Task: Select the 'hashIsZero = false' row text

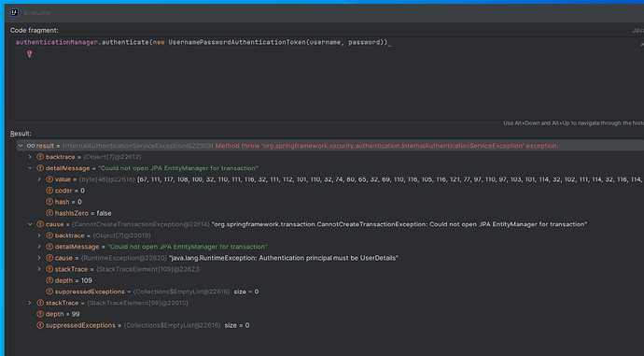Action: (83, 213)
